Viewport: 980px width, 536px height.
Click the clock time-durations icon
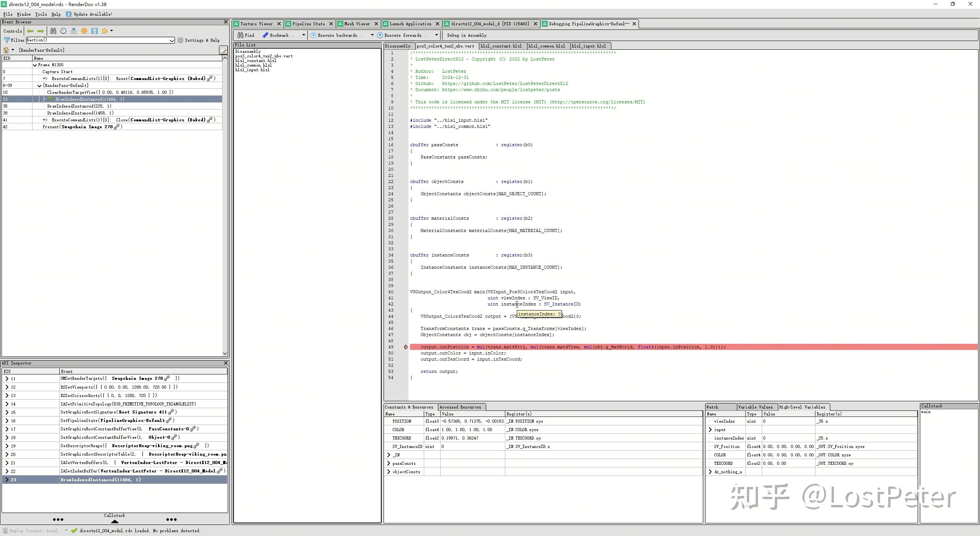tap(64, 31)
